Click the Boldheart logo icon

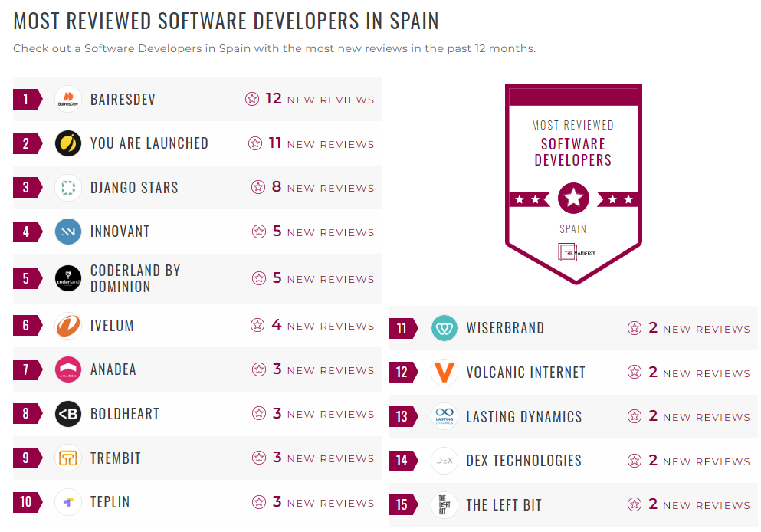click(x=68, y=413)
